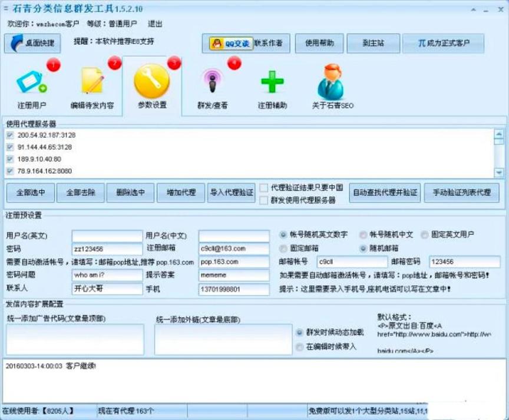
Task: Select 固定英文用户 radio option
Action: pos(424,234)
